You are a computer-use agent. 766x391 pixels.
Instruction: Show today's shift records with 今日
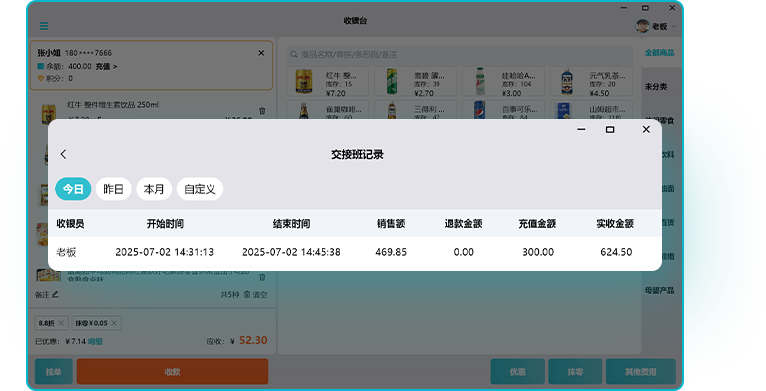(x=73, y=189)
